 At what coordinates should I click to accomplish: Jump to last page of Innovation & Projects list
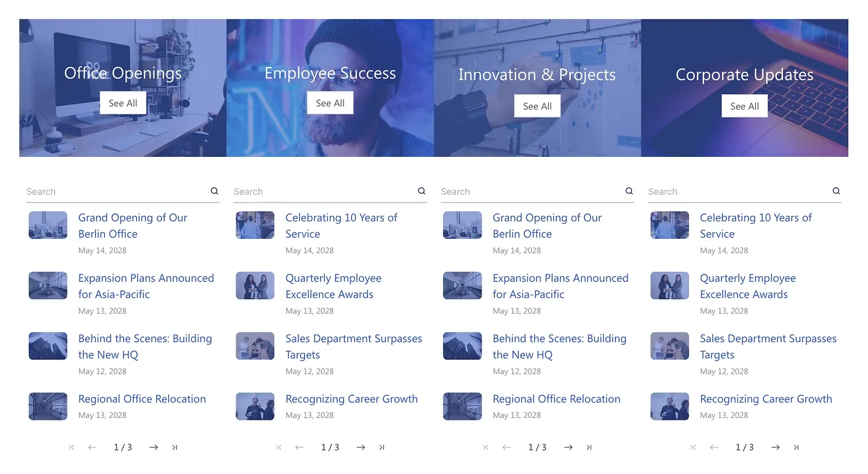589,447
